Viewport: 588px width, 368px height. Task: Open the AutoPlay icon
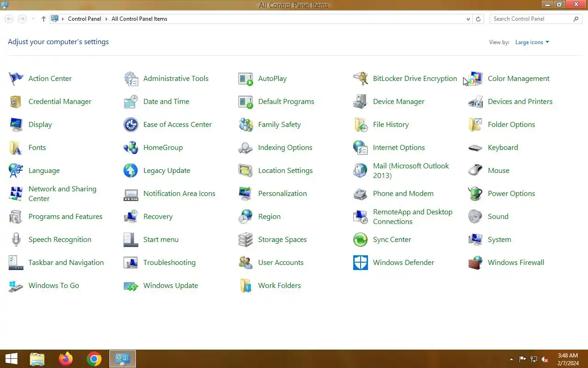(246, 79)
